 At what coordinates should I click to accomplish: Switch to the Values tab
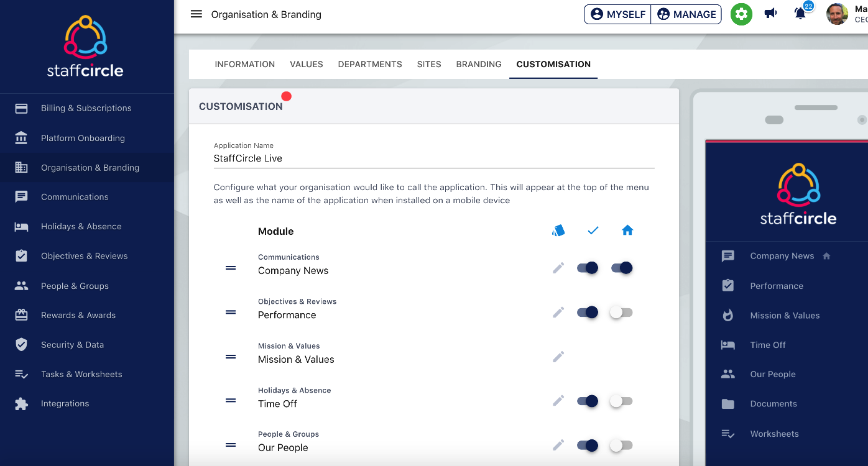coord(307,64)
